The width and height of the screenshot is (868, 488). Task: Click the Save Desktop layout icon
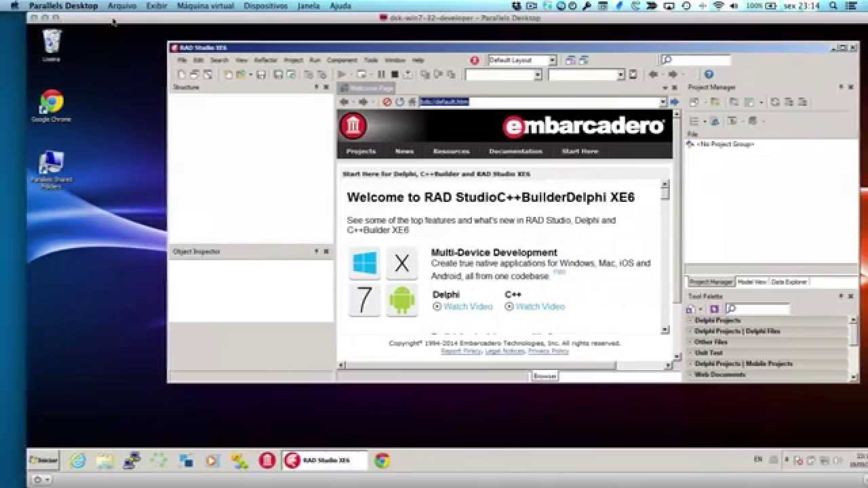[x=570, y=60]
